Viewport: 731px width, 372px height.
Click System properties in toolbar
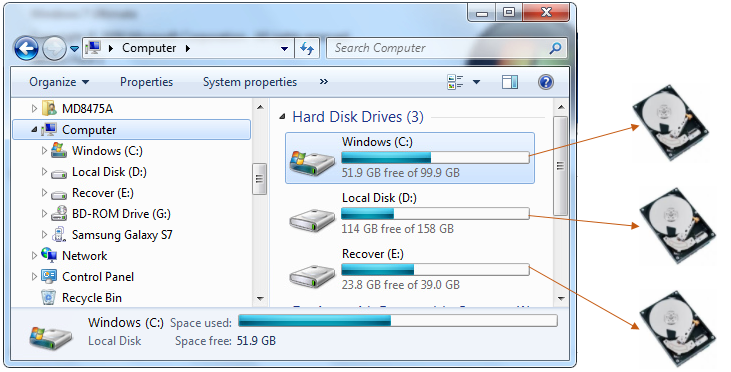pos(250,82)
